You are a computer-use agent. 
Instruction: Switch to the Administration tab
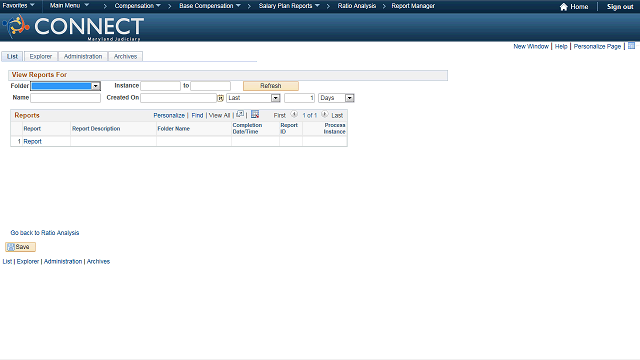click(x=83, y=56)
